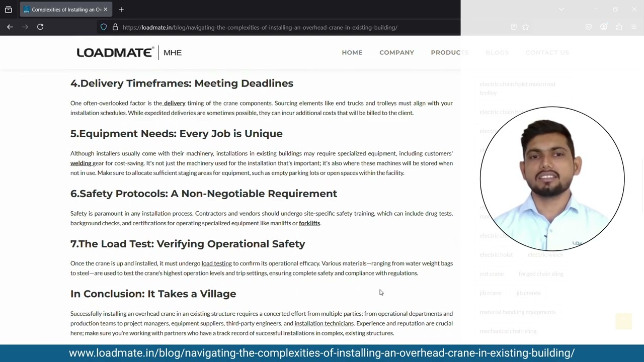Open the Firefox account icon
The width and height of the screenshot is (644, 362).
(x=604, y=27)
